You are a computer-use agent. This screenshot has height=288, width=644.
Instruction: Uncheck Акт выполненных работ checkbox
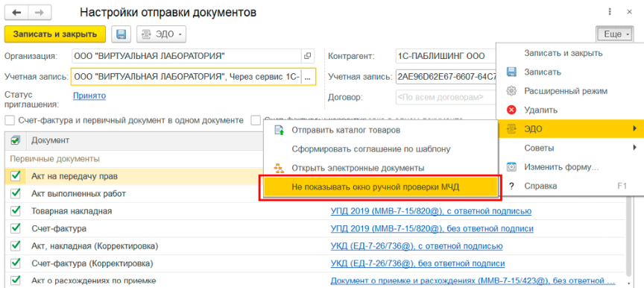pos(15,193)
